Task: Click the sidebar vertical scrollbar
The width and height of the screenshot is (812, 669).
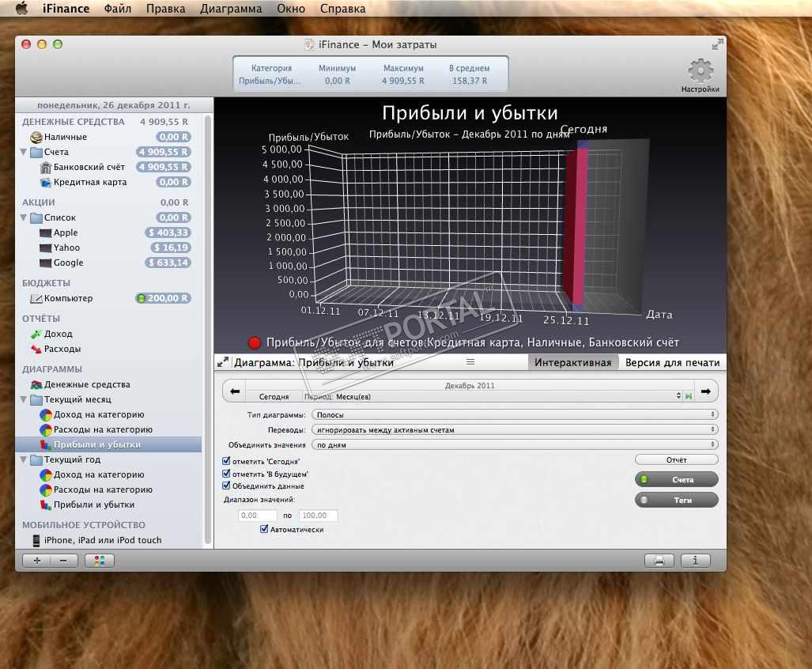Action: tap(208, 329)
